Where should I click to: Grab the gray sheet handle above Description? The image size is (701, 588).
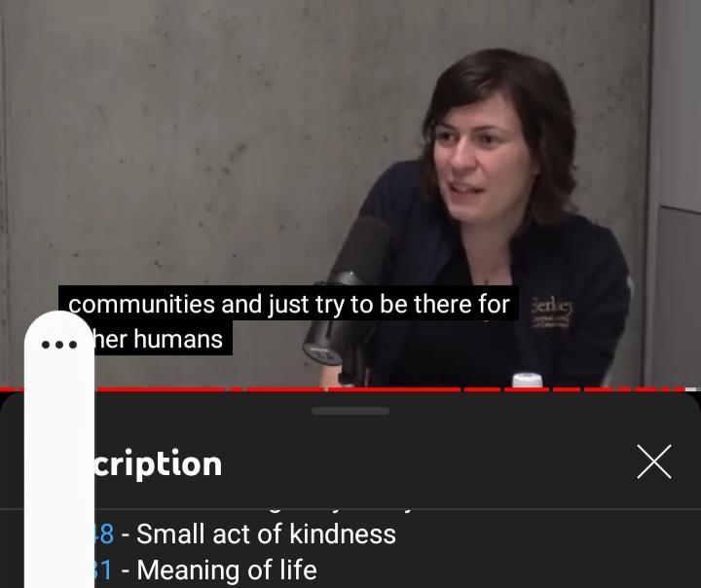pyautogui.click(x=350, y=411)
